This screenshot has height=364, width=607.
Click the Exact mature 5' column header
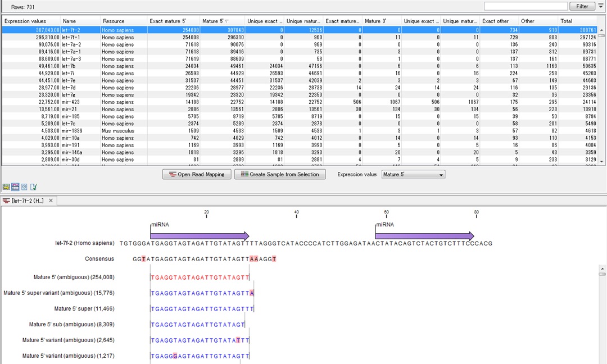(x=174, y=21)
